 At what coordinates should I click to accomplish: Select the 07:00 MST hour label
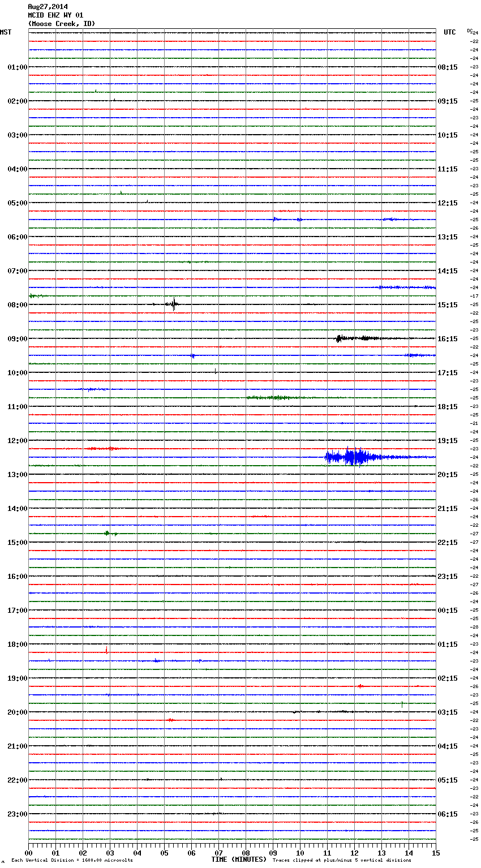(x=17, y=271)
